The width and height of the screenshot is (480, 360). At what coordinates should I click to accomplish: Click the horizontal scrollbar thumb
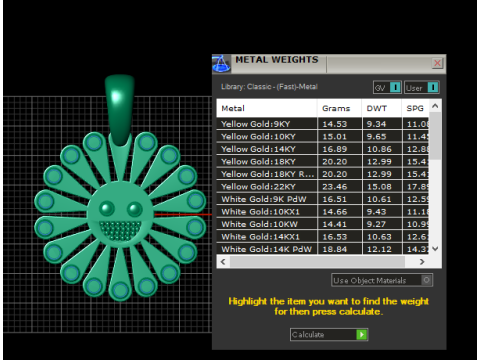pyautogui.click(x=317, y=262)
